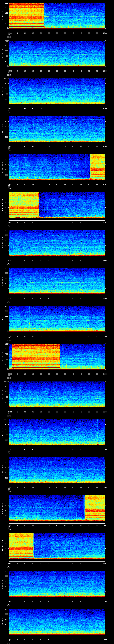Viewport: 114px width, 644px height.
Task: Click the 24:00 end time label
Action: coord(105,374)
